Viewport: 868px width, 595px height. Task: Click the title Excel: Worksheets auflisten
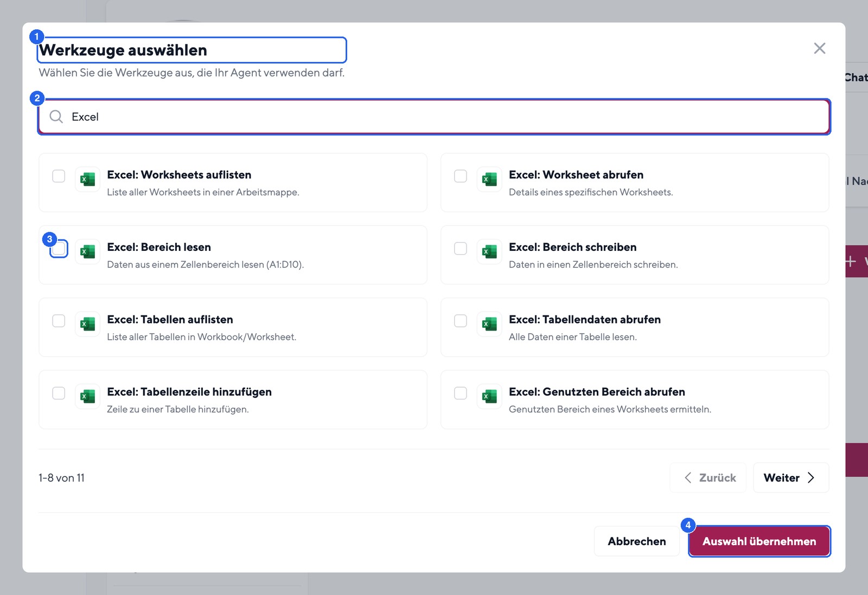(179, 175)
